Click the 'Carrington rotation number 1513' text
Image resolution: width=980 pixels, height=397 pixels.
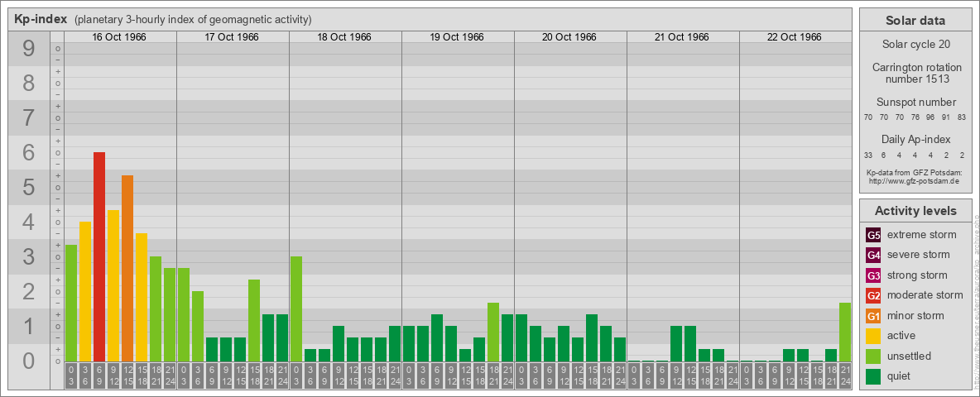[x=915, y=73]
